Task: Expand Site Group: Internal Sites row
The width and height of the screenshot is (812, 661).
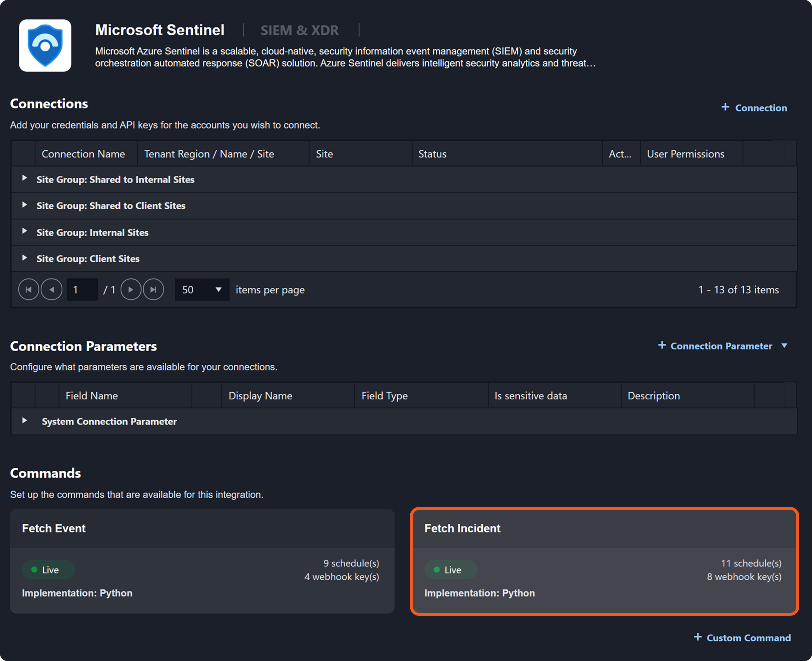Action: click(x=24, y=231)
